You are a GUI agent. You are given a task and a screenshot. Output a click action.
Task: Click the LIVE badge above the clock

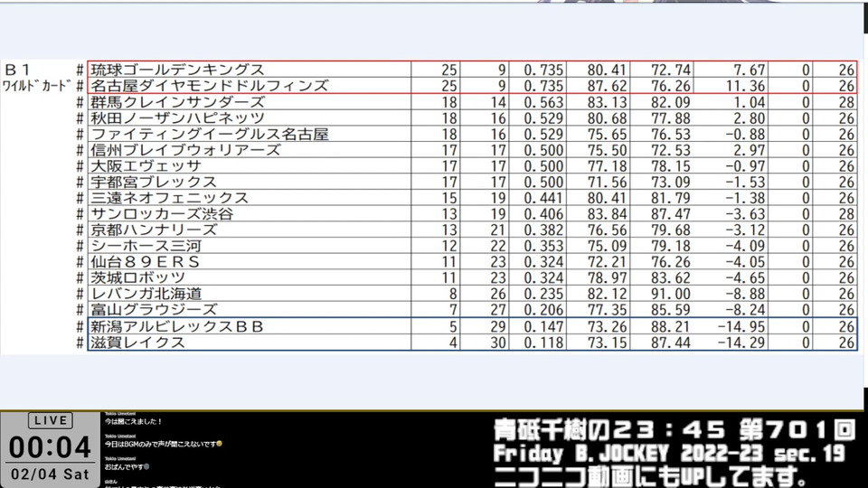[x=51, y=420]
